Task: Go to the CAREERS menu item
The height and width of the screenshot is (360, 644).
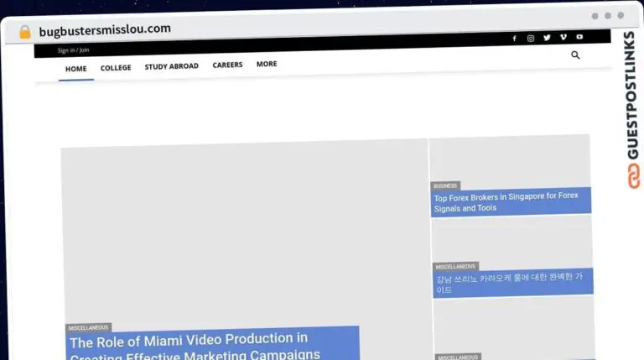Action: click(x=227, y=65)
